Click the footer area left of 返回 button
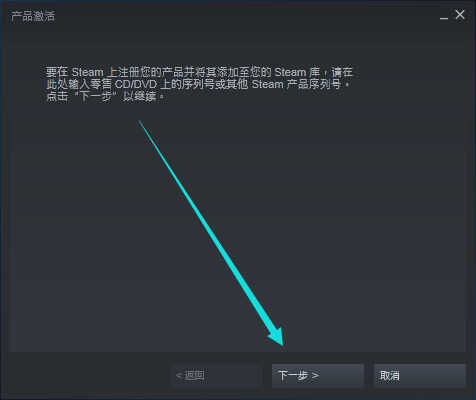The image size is (476, 400). tap(88, 376)
